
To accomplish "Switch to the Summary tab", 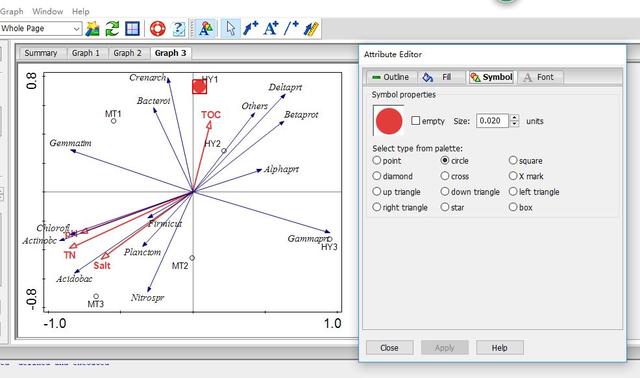I will click(x=41, y=53).
